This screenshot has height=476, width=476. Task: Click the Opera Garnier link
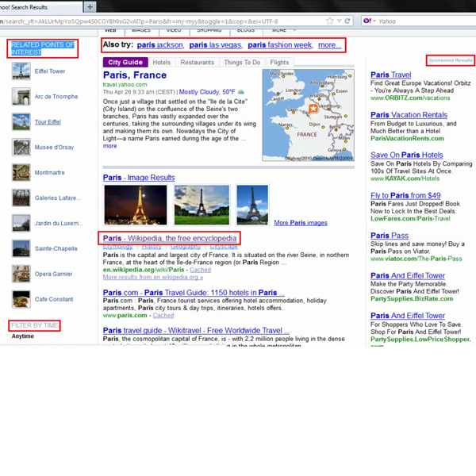click(x=53, y=274)
